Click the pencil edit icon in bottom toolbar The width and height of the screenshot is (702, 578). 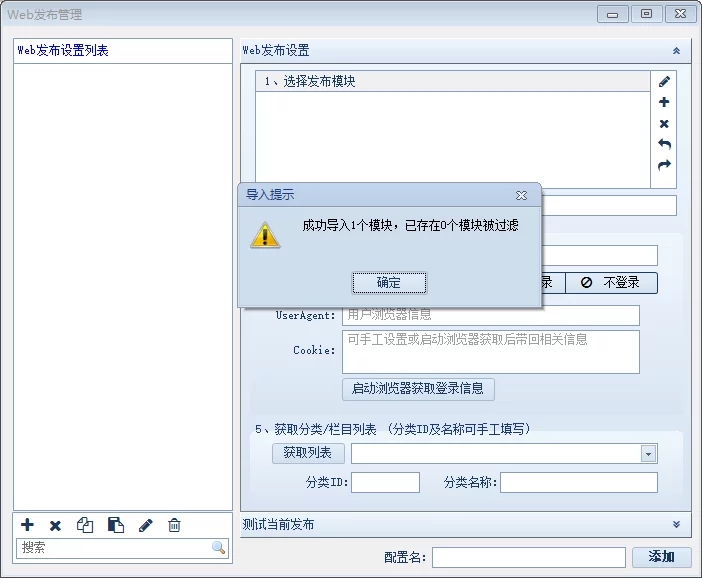click(146, 525)
